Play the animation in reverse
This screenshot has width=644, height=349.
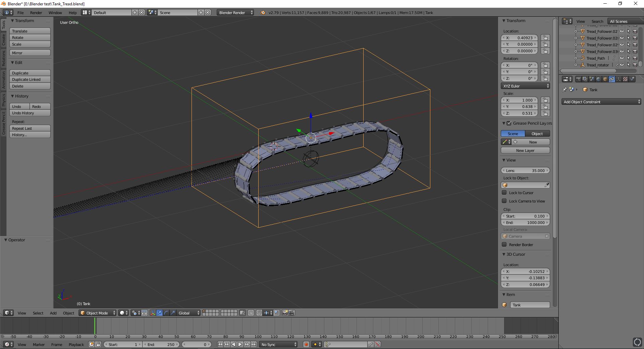tap(233, 344)
